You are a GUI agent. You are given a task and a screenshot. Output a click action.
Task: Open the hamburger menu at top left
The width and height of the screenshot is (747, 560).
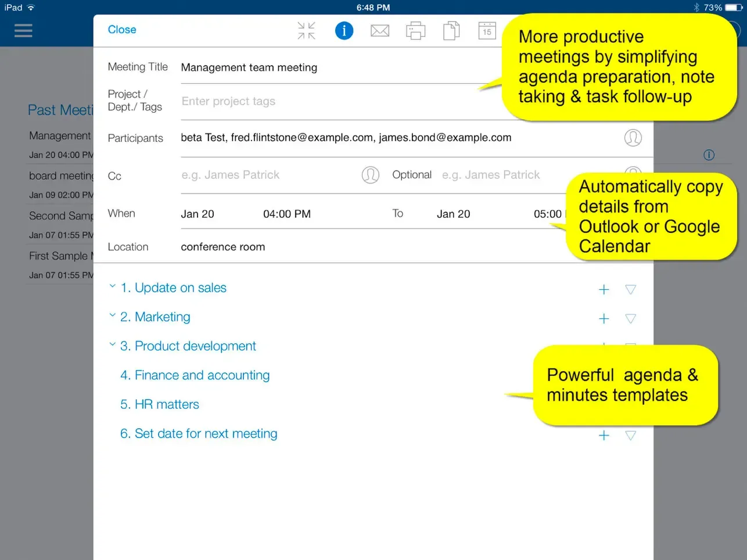pos(23,31)
